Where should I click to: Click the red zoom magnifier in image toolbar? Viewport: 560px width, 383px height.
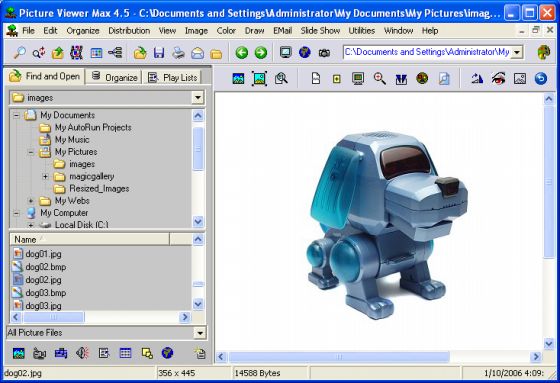coord(379,78)
